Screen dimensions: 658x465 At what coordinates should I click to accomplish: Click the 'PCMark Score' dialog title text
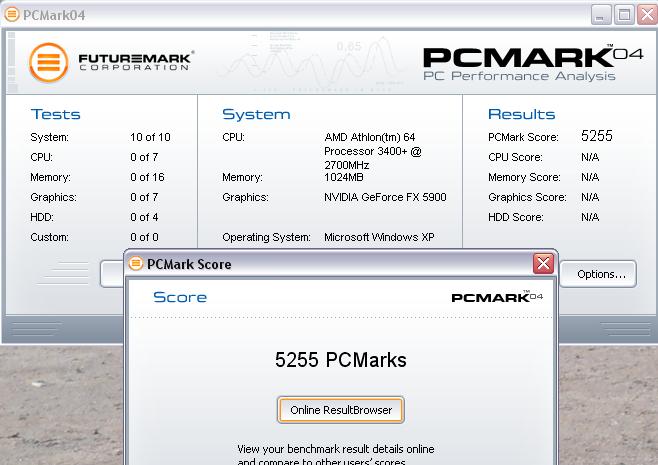(189, 264)
